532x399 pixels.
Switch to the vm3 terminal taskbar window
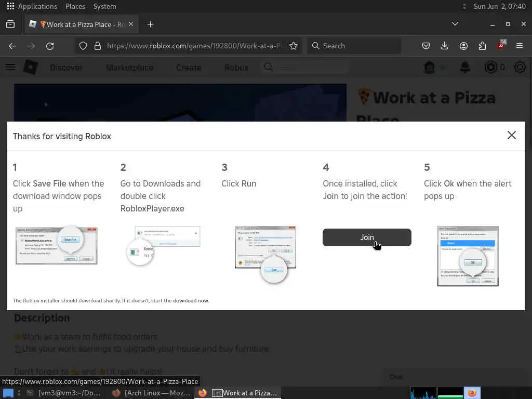64,393
